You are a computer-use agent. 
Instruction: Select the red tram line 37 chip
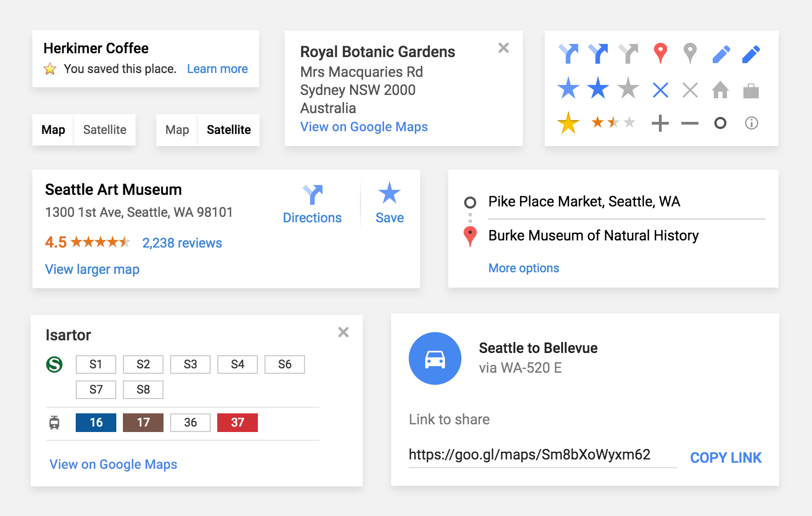[x=238, y=423]
